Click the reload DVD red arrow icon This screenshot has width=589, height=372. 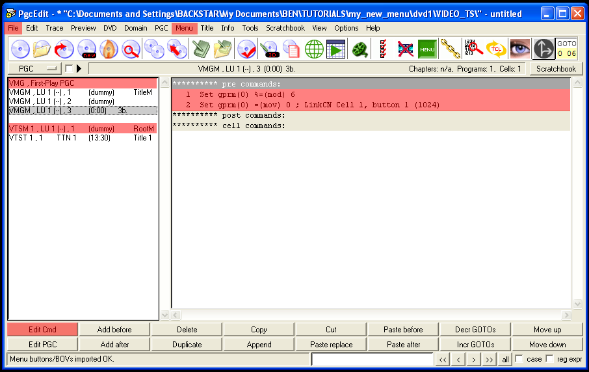coord(64,49)
